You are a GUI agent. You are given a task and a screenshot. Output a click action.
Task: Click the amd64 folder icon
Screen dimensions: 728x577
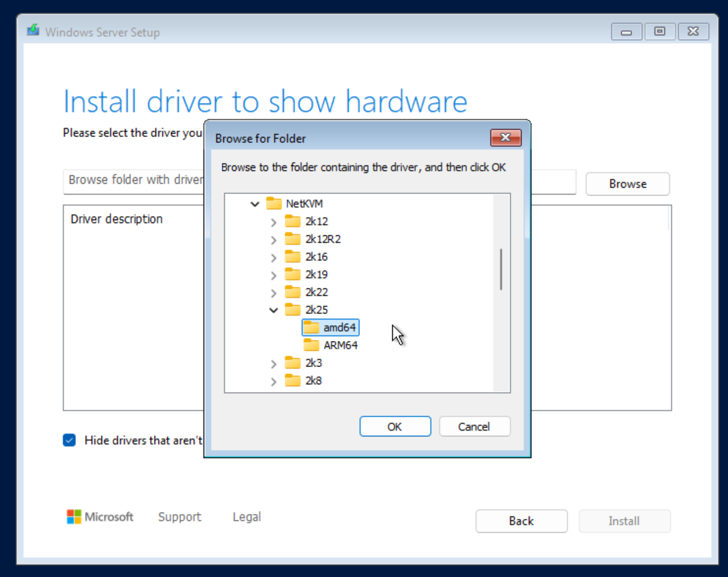(311, 327)
